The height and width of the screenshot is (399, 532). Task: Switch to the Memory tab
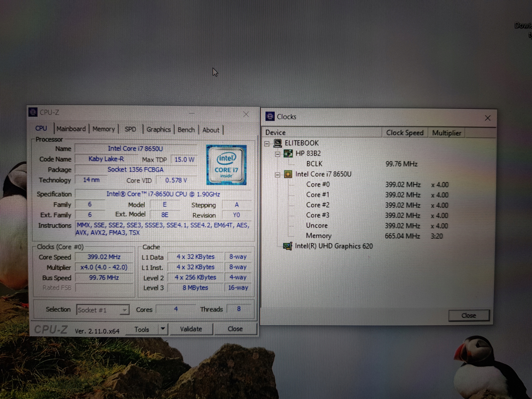point(104,129)
